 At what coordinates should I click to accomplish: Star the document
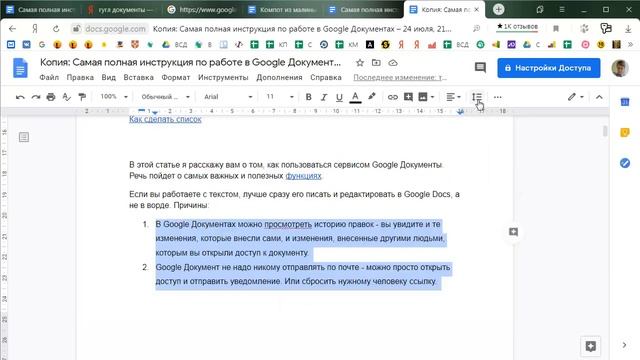pyautogui.click(x=360, y=63)
